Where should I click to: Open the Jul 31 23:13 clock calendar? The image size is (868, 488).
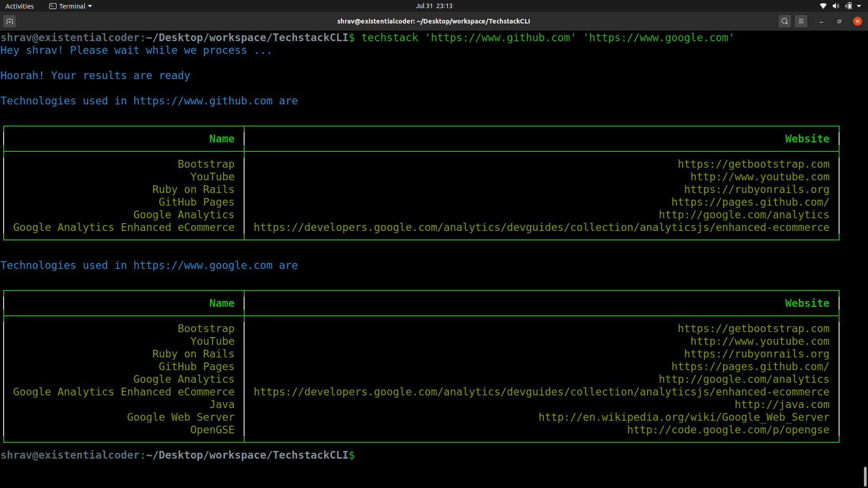pos(434,6)
